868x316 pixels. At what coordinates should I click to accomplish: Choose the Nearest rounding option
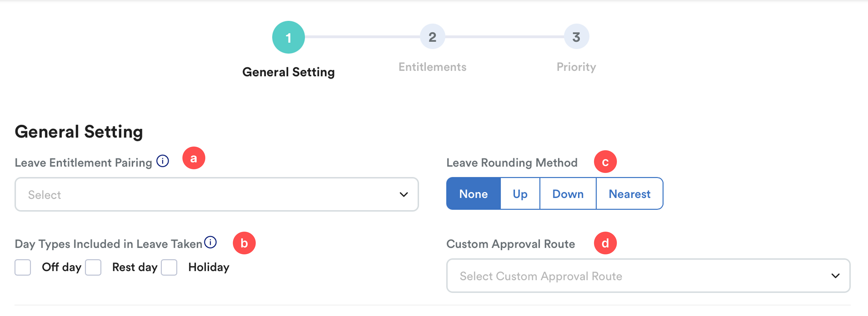pyautogui.click(x=629, y=194)
